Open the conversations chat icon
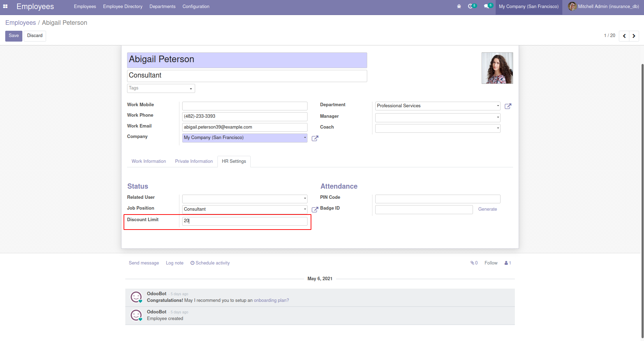 point(487,6)
